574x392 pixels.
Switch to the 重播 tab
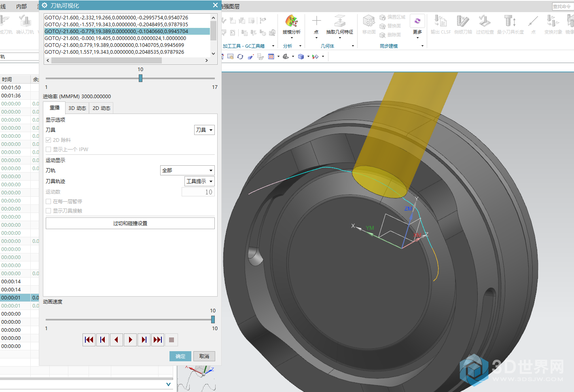click(x=54, y=108)
